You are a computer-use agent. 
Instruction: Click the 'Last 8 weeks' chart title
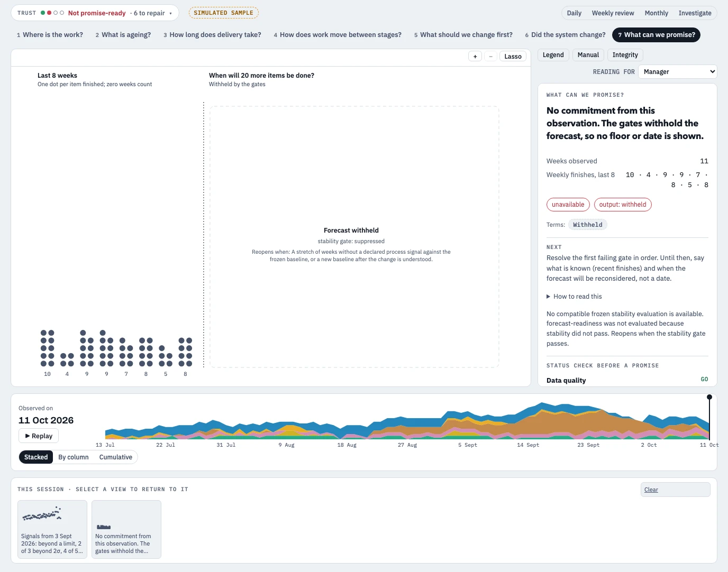point(57,76)
